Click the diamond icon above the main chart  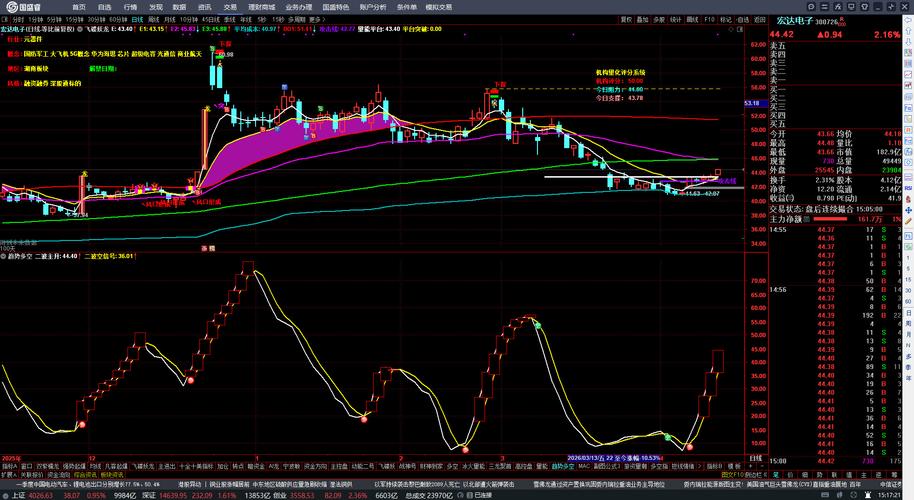click(x=730, y=29)
